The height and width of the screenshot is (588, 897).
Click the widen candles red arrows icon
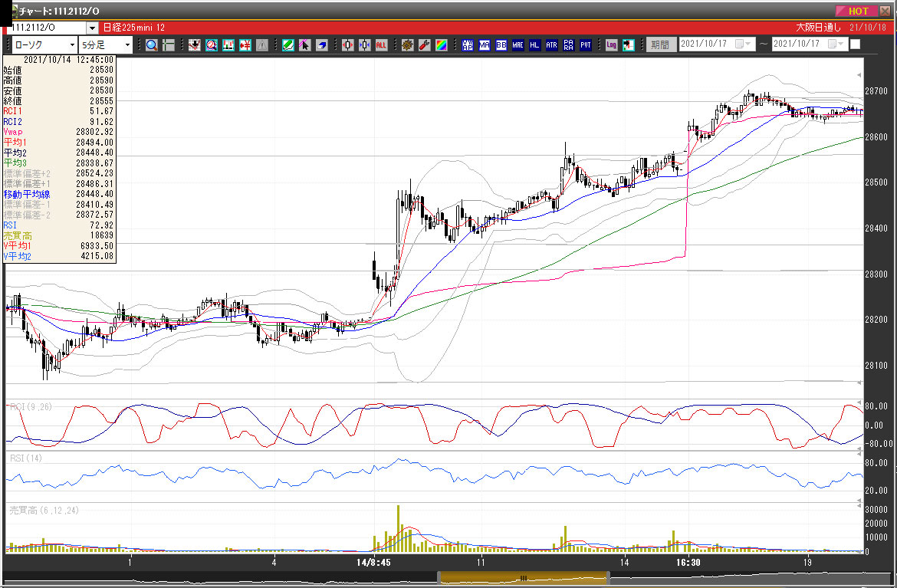[348, 44]
